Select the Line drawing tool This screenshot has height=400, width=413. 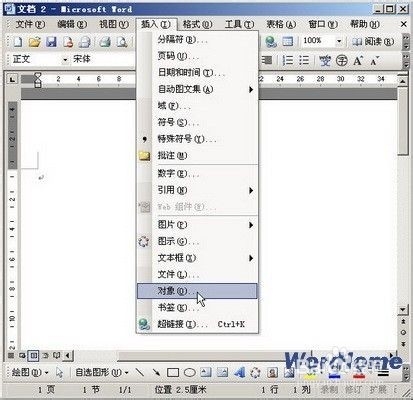[140, 372]
